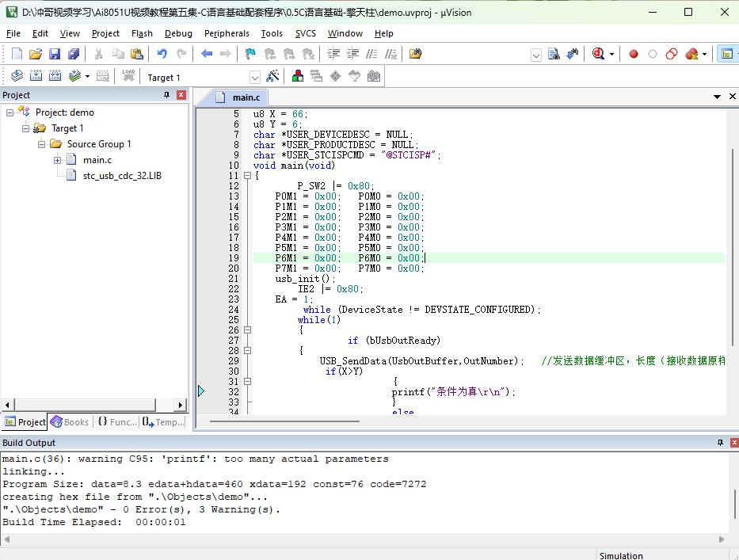This screenshot has height=560, width=739.
Task: Click the Build Output left scroll arrow
Action: pos(6,539)
